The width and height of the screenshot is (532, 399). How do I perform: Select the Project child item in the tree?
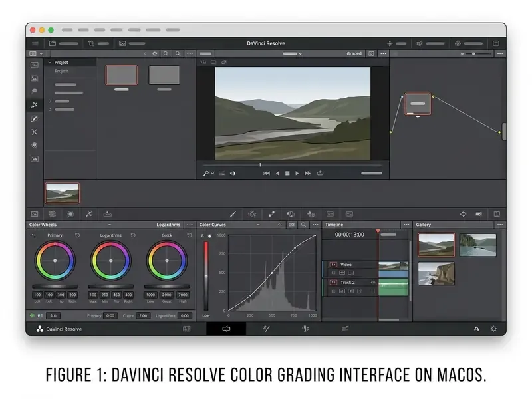tap(61, 71)
